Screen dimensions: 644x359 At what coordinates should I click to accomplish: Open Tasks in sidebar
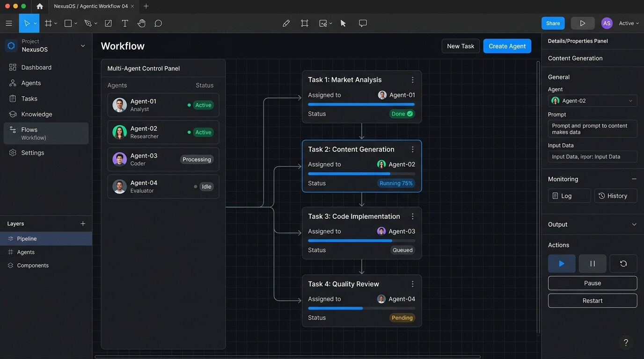click(46, 99)
